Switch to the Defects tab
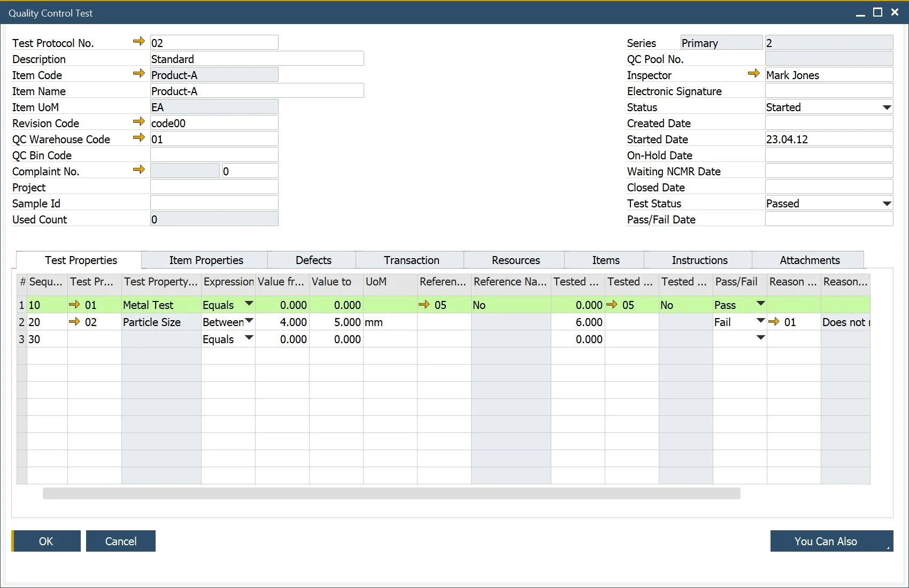This screenshot has height=588, width=909. click(313, 260)
